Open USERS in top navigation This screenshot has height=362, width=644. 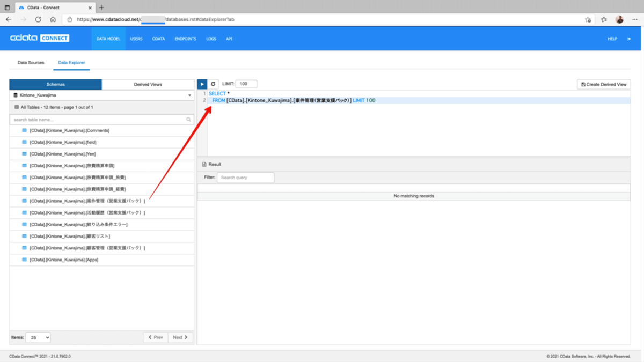click(x=136, y=39)
